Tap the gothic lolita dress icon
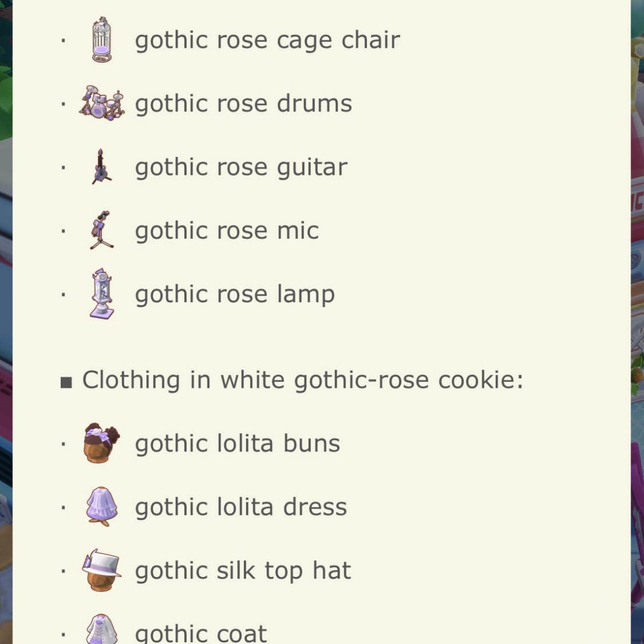This screenshot has width=644, height=644. (x=102, y=506)
